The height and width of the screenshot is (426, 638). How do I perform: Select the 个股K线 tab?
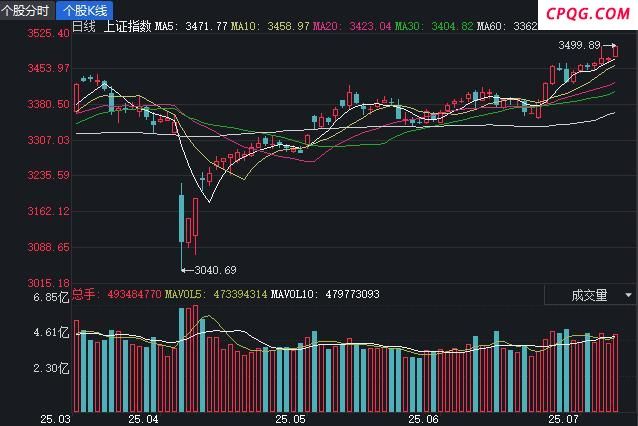(85, 10)
